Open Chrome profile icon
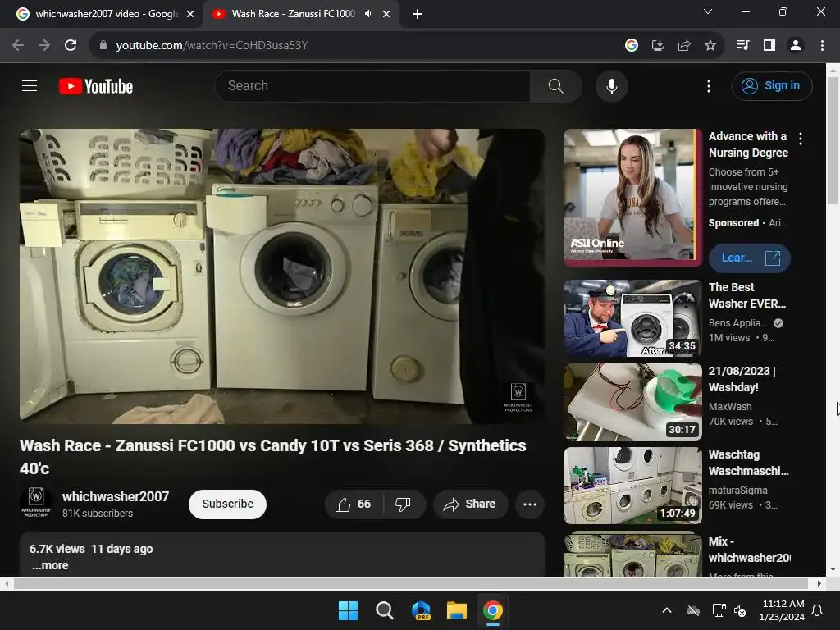 tap(796, 46)
